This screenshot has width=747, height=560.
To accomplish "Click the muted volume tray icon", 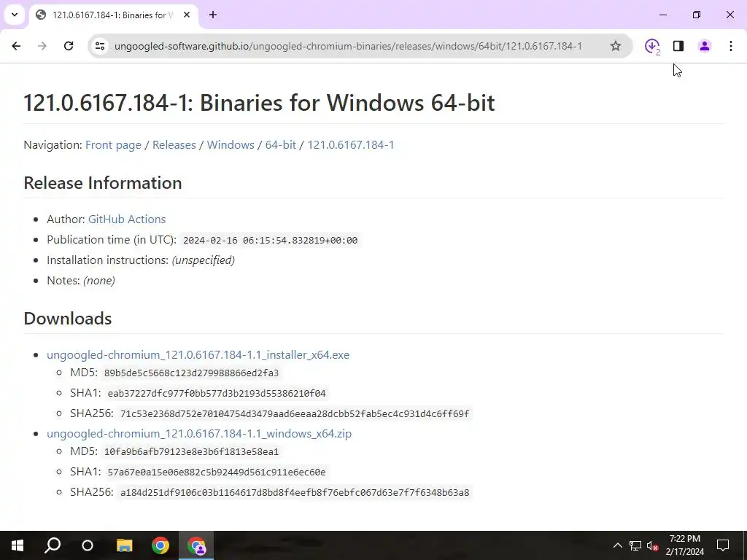I will (x=653, y=545).
